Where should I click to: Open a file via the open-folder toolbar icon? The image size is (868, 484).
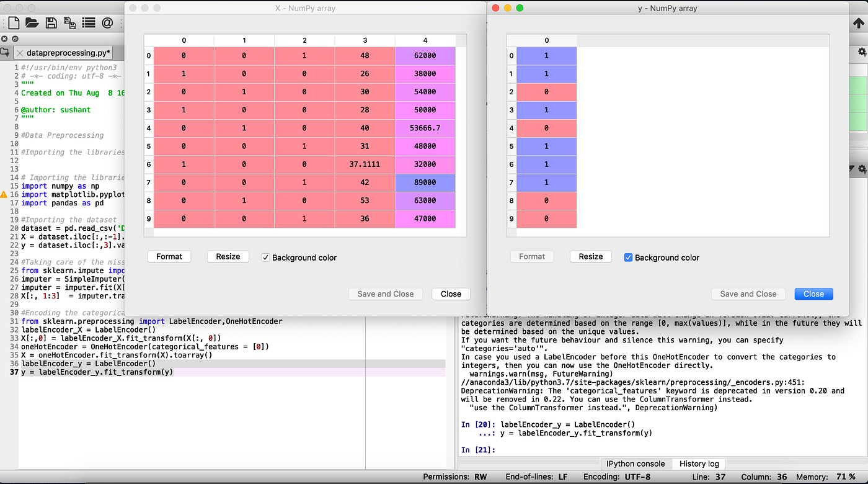[33, 22]
